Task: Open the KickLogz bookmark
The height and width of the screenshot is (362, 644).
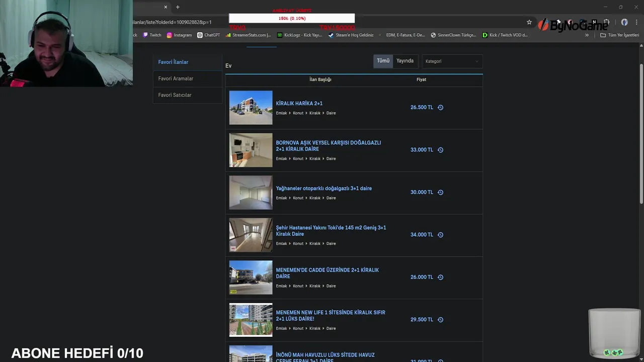Action: [x=300, y=35]
